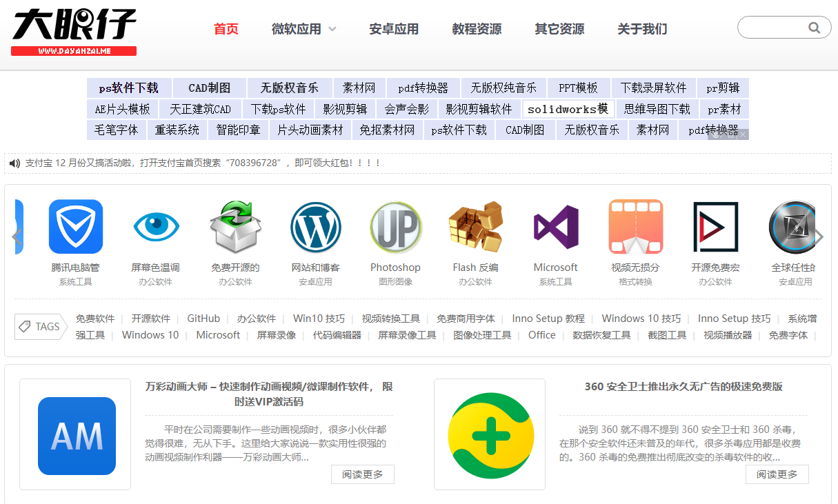Open the 屏幕色温 eye icon
This screenshot has height=504, width=838.
point(156,227)
